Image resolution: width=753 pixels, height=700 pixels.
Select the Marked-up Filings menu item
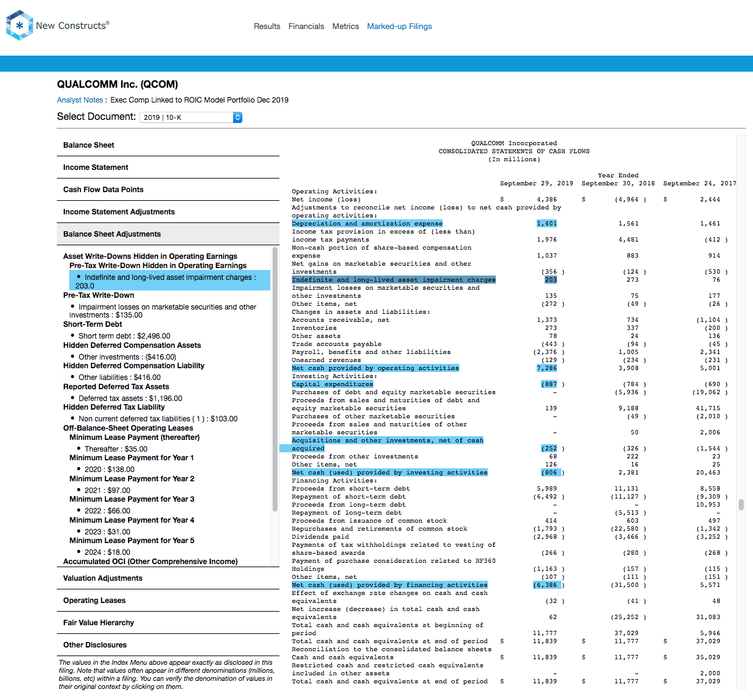(x=399, y=27)
